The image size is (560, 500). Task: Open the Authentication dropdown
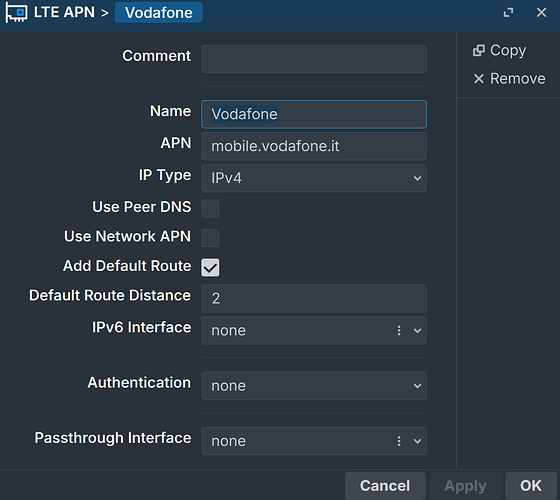(314, 386)
